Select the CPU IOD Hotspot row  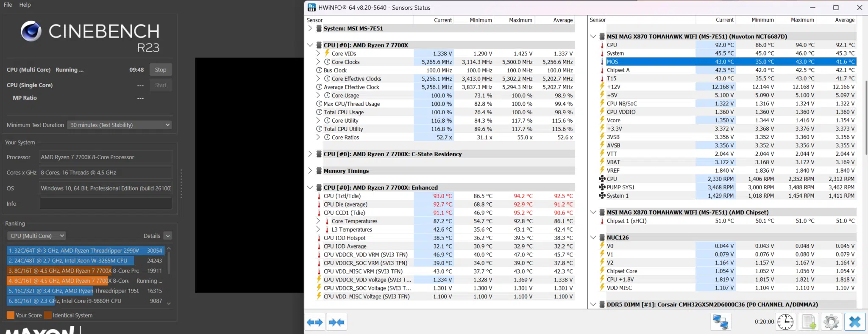point(445,238)
